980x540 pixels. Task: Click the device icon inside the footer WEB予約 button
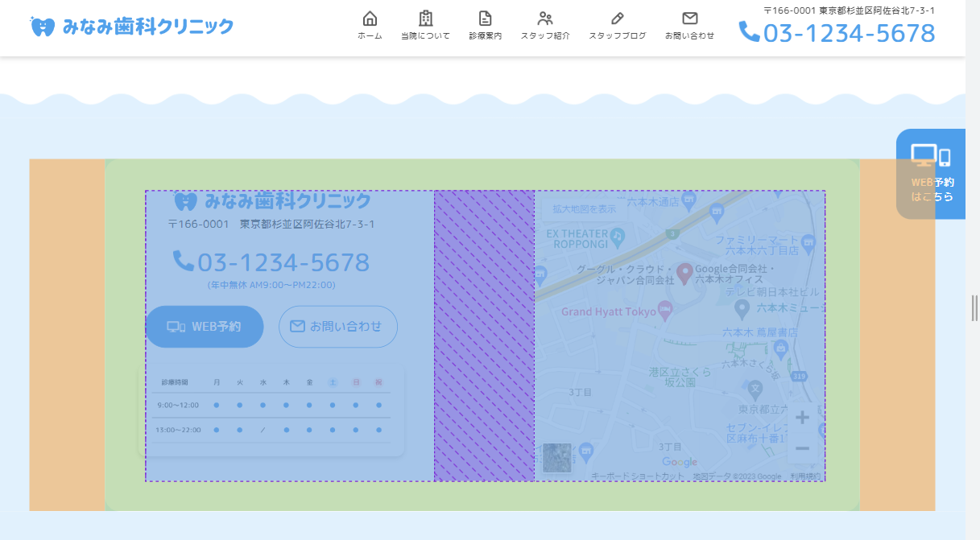(x=176, y=327)
